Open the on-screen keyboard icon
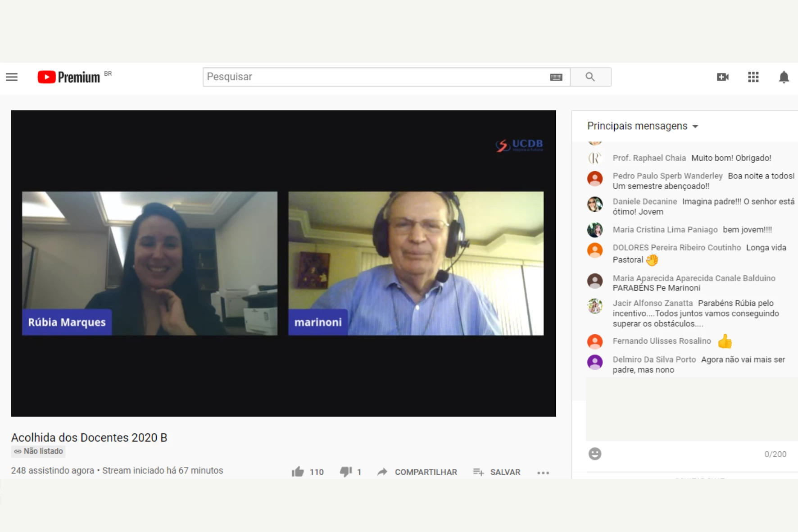Viewport: 798px width, 532px height. coord(556,77)
